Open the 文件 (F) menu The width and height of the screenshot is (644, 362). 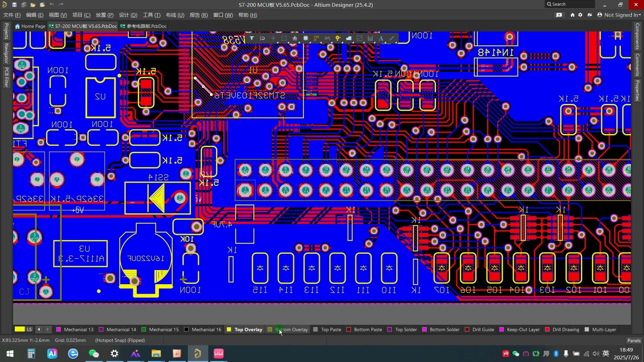tap(12, 15)
